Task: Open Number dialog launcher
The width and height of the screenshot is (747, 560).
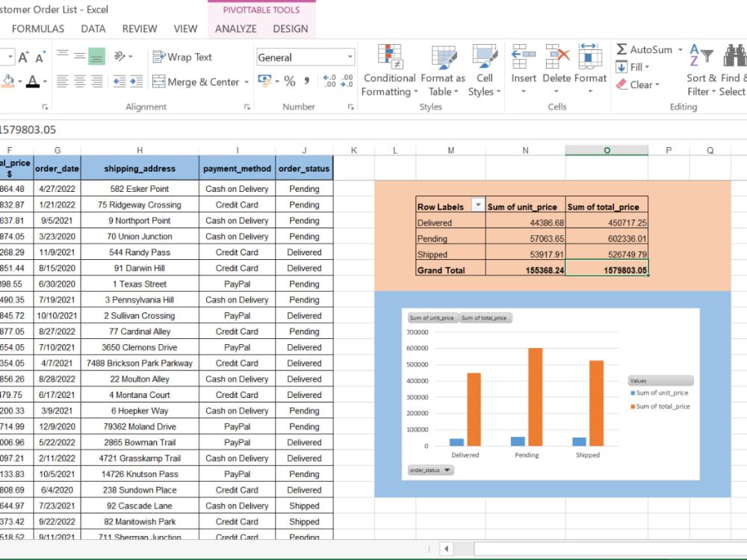Action: tap(350, 107)
